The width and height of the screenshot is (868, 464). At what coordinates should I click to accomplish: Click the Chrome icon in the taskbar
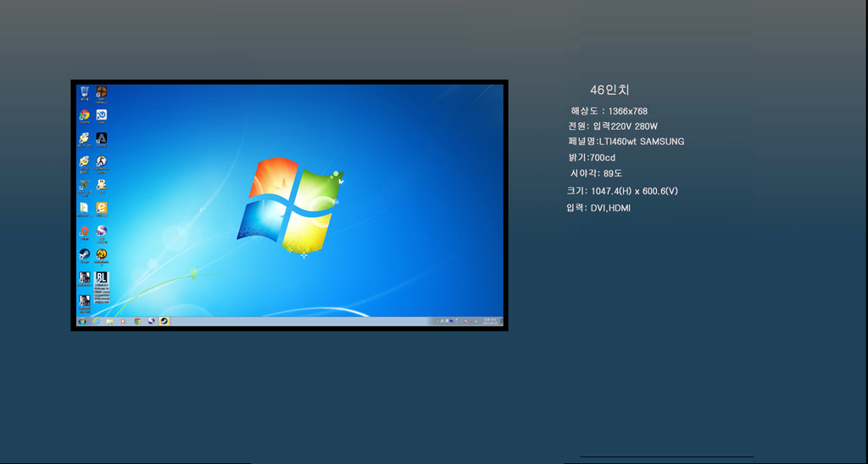(137, 321)
